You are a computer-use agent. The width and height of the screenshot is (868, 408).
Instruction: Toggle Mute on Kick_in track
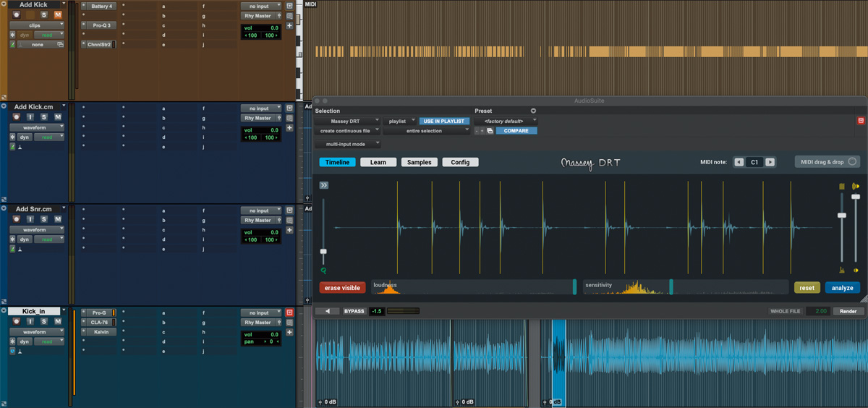[x=58, y=321]
